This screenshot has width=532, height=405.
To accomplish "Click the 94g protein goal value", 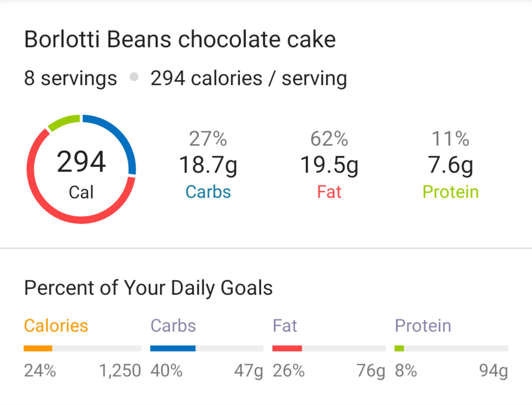I will [494, 371].
